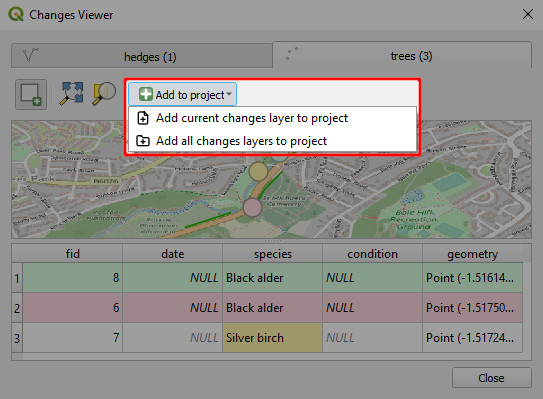Click the condition column header
This screenshot has height=399, width=543.
372,254
